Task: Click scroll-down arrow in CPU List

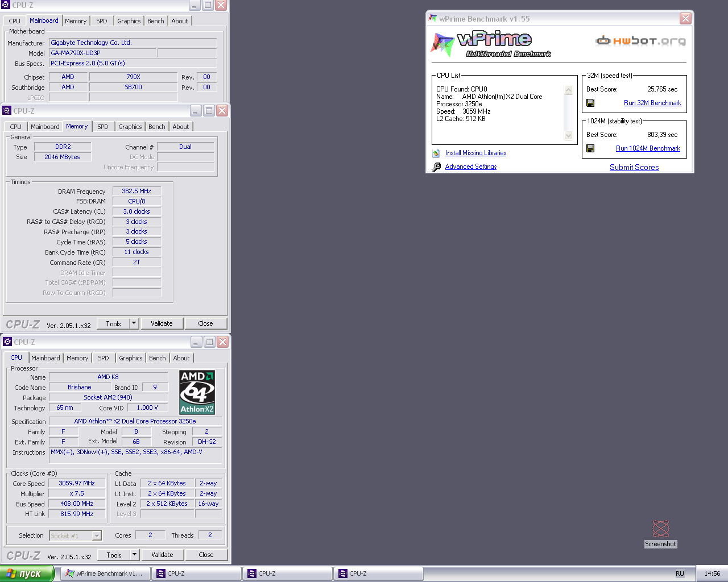Action: click(x=568, y=135)
